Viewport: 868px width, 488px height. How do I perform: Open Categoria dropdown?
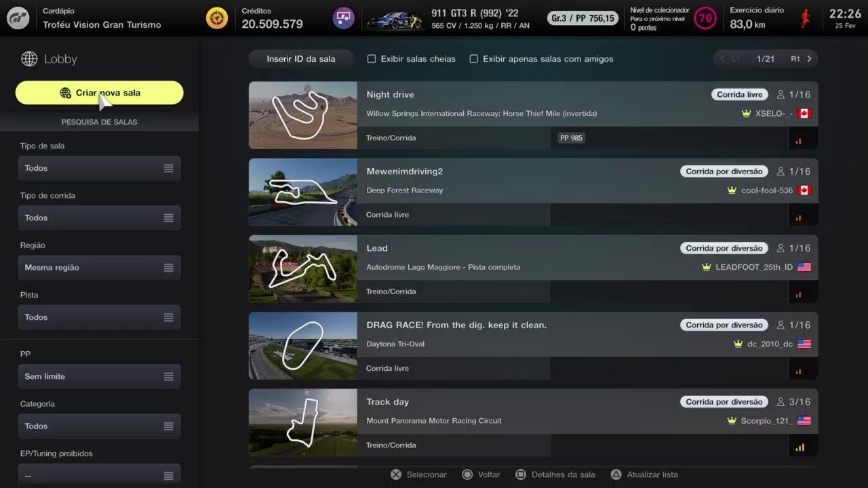(100, 426)
